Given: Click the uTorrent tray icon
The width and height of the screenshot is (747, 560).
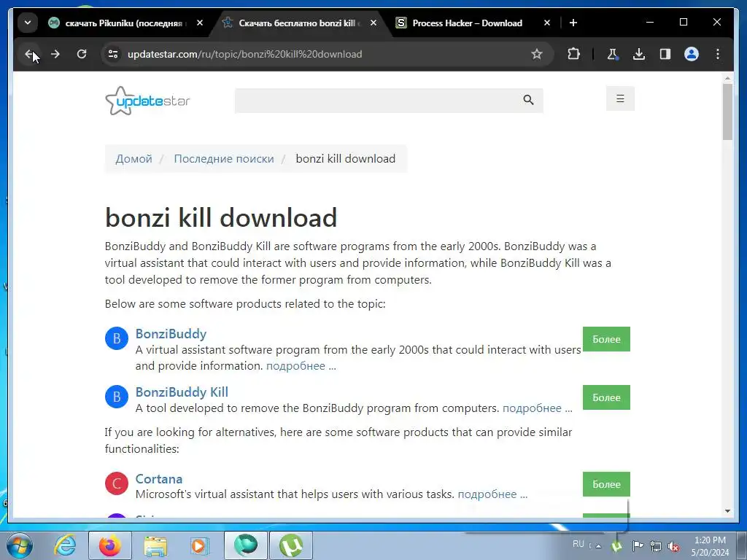Looking at the screenshot, I should pyautogui.click(x=616, y=546).
